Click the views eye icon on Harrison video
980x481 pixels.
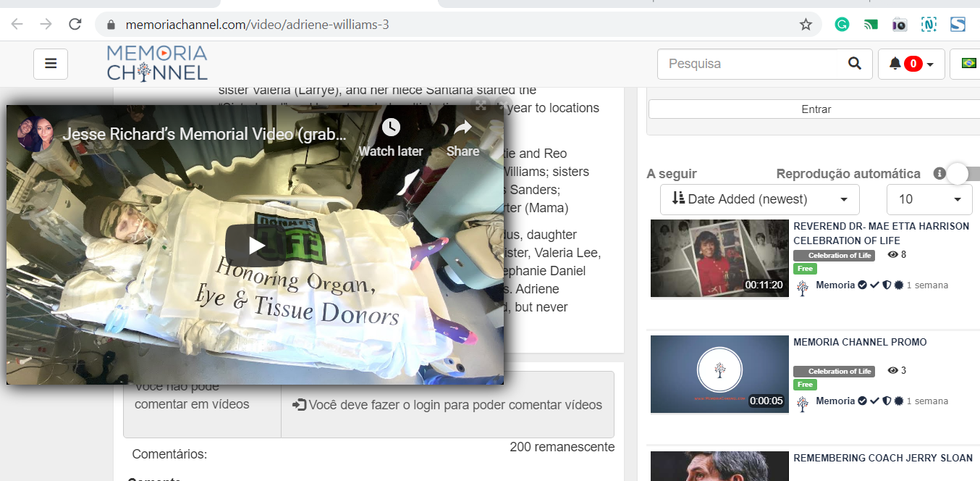coord(892,255)
